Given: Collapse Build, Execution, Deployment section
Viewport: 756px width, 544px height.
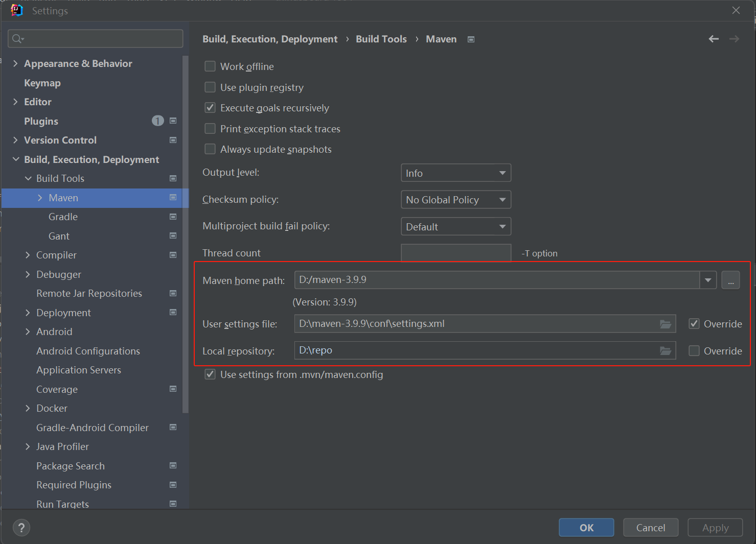Looking at the screenshot, I should (x=15, y=159).
